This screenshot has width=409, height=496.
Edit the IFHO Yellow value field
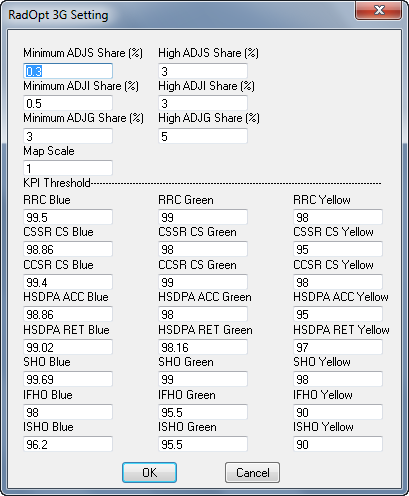338,412
